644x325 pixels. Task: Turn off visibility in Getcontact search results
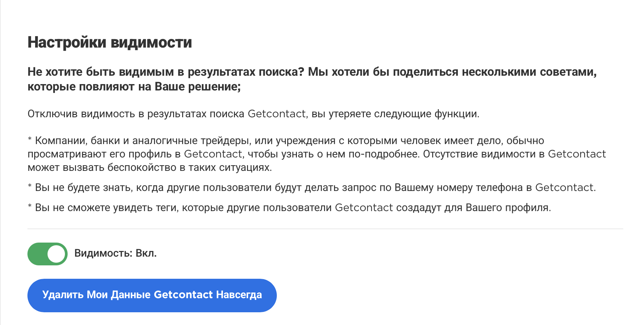(x=47, y=254)
